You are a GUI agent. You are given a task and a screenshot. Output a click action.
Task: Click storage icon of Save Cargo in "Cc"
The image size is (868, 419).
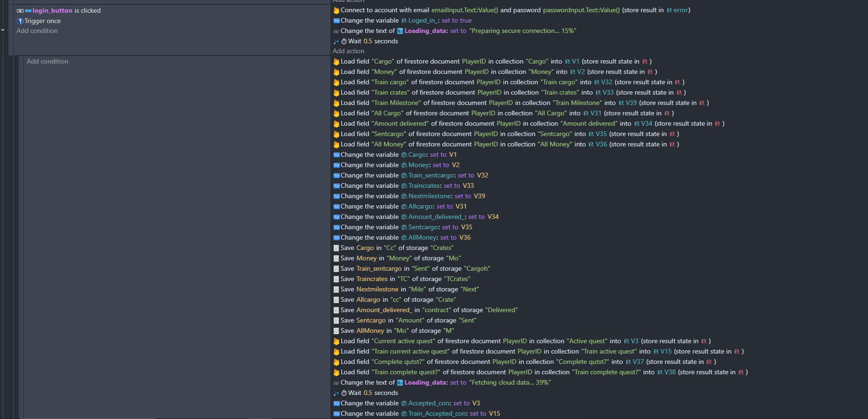336,248
